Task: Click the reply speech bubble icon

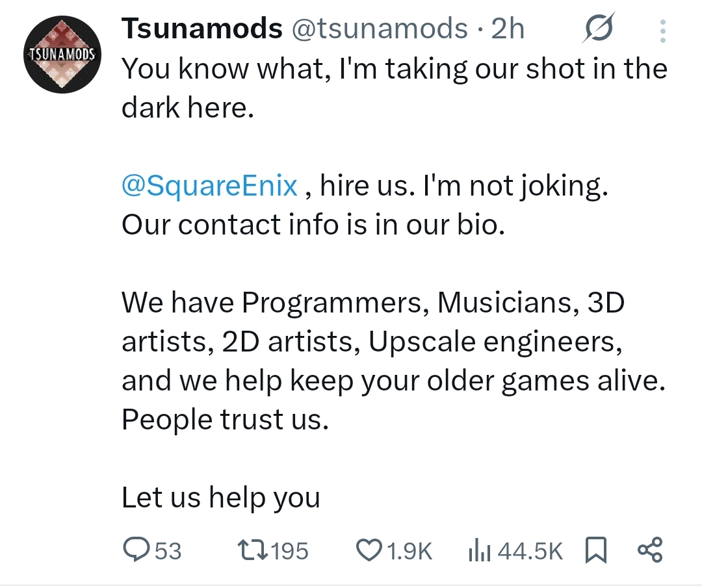Action: pos(136,551)
